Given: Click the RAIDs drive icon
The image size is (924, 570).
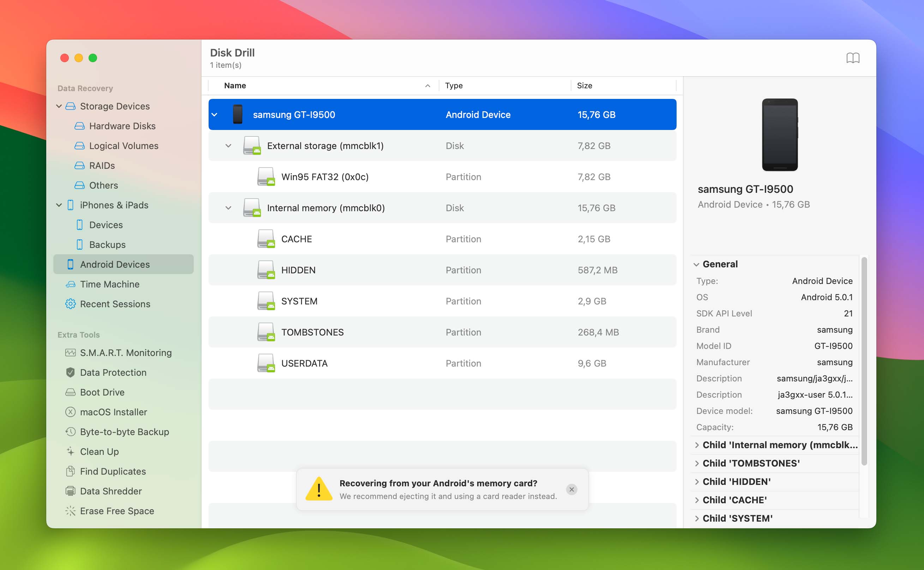Looking at the screenshot, I should (x=79, y=166).
